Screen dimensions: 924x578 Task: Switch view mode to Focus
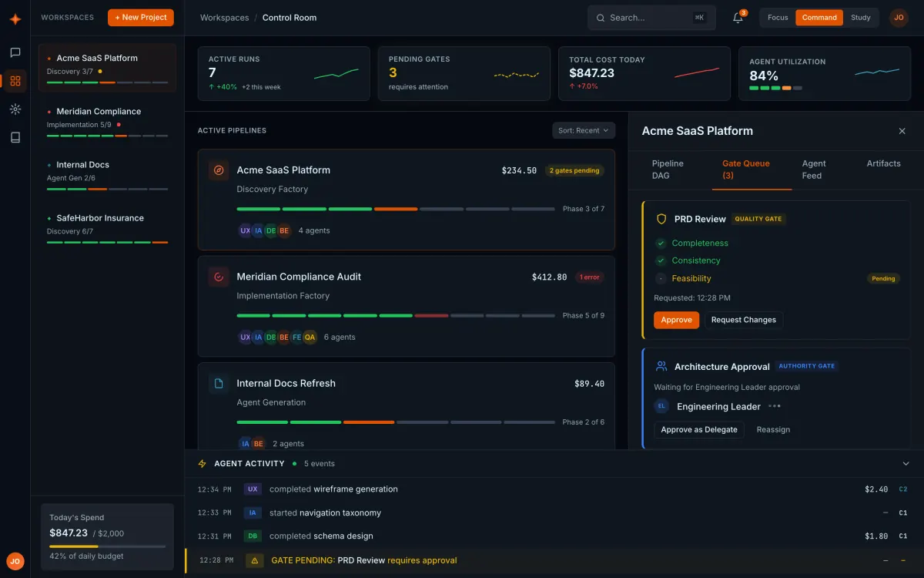pyautogui.click(x=778, y=18)
